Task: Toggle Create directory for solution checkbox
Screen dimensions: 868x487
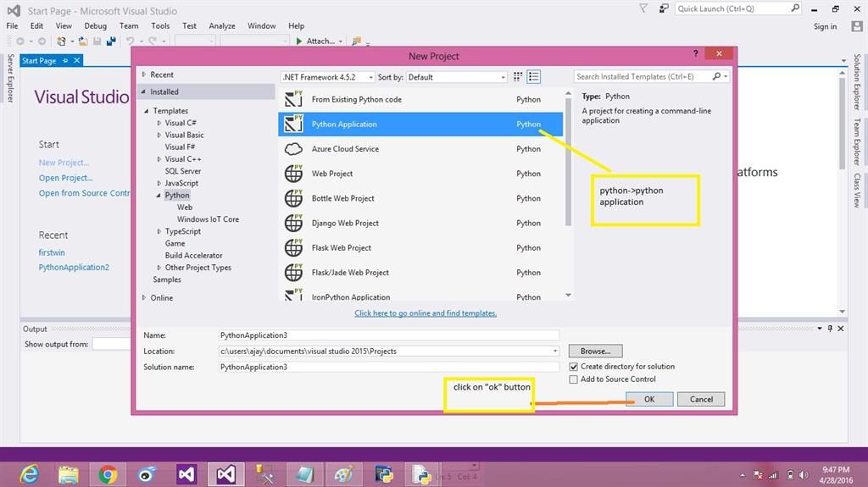Action: 574,367
